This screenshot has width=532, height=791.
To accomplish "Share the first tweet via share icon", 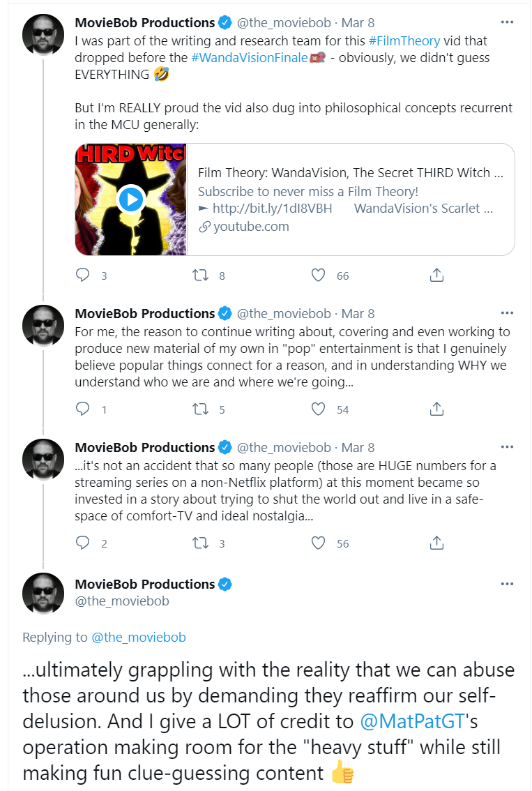I will (436, 275).
